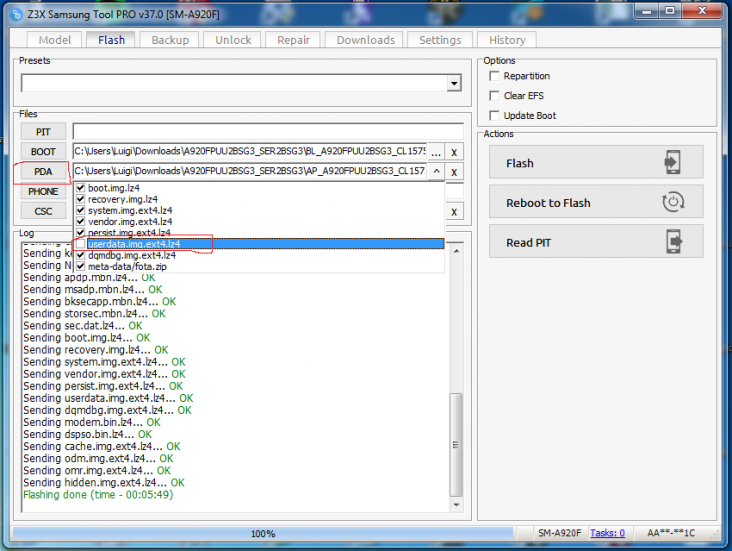The height and width of the screenshot is (551, 732).
Task: Click the Reboot to Flash power icon
Action: [673, 202]
